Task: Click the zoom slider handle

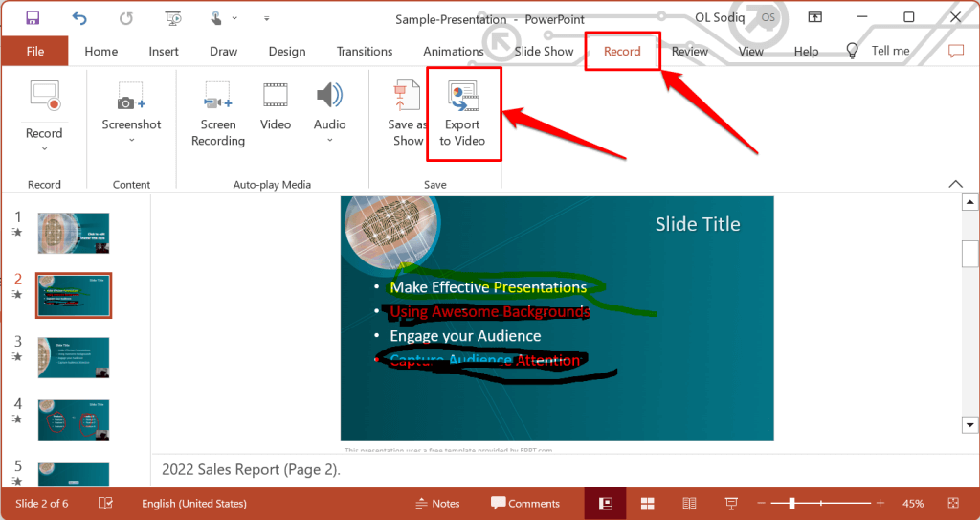Action: (x=791, y=503)
